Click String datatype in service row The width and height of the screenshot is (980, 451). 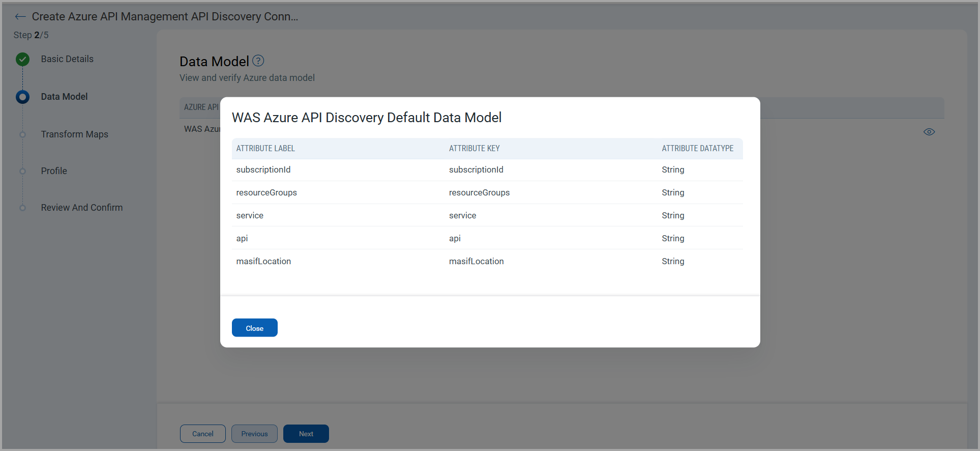pos(673,216)
